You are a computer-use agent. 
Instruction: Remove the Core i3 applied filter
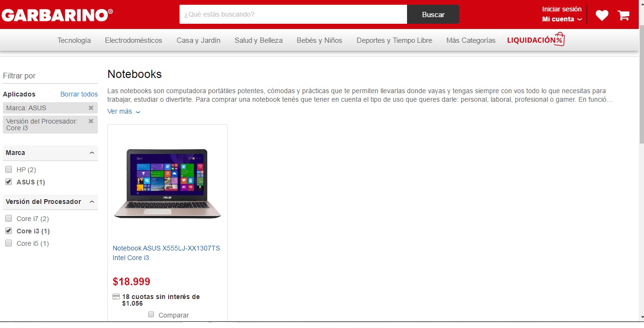[x=91, y=121]
